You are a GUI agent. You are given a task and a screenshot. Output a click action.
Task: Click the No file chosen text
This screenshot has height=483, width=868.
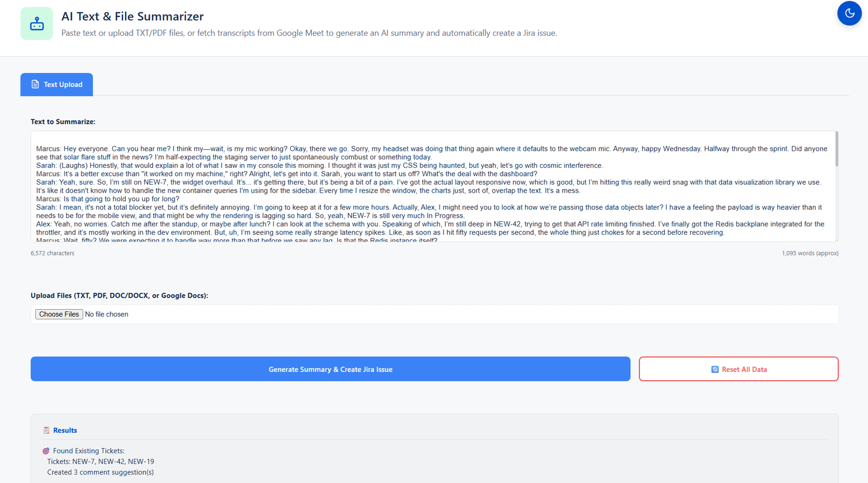107,314
